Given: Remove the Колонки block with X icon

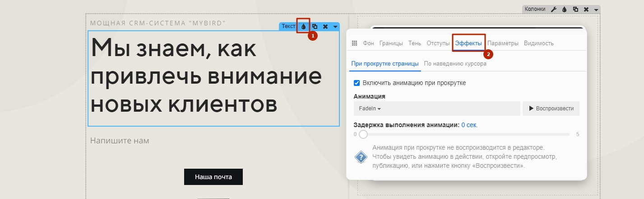Looking at the screenshot, I should [586, 9].
